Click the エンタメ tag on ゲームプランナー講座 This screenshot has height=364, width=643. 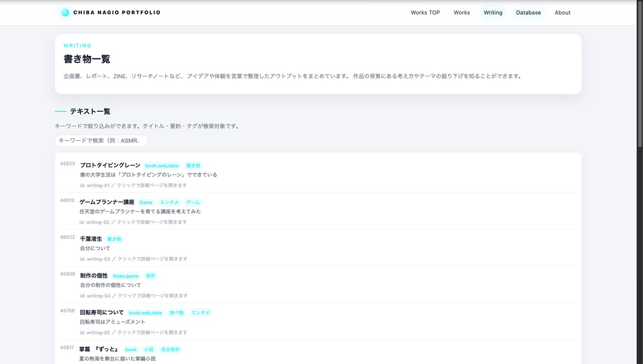point(169,202)
